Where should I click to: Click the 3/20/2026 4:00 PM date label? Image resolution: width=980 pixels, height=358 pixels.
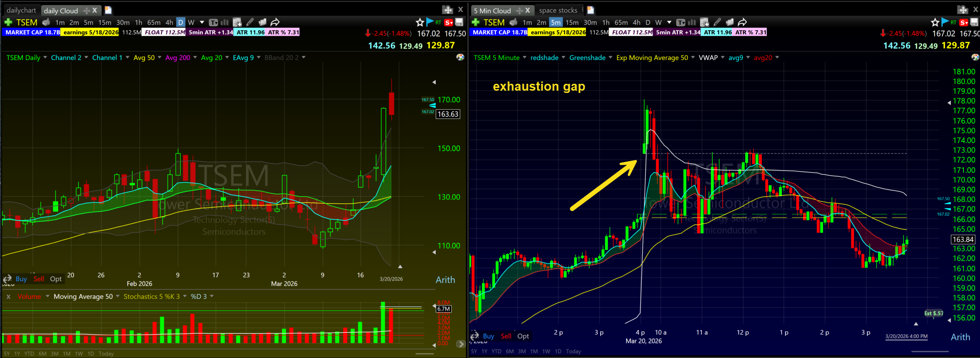tap(906, 336)
